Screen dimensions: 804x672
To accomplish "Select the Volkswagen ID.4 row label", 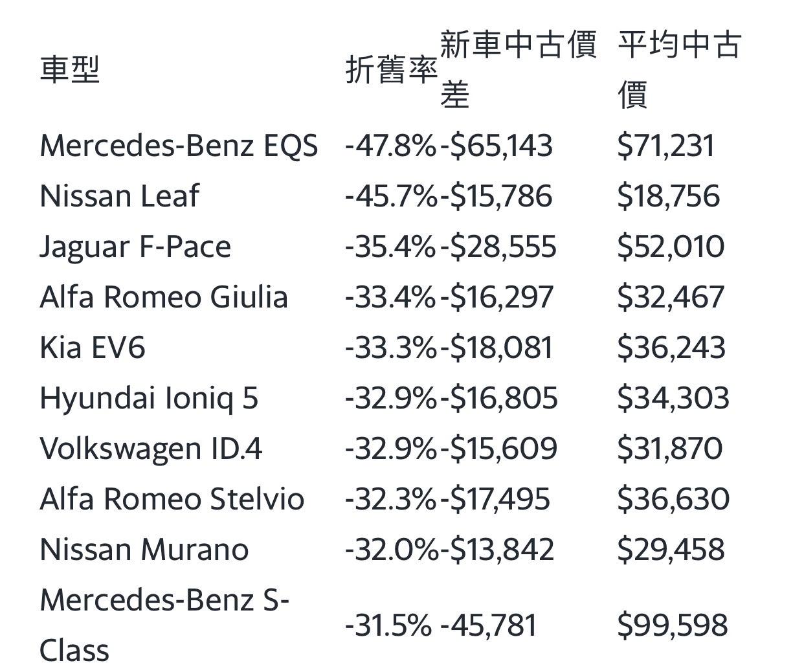I will tap(151, 449).
